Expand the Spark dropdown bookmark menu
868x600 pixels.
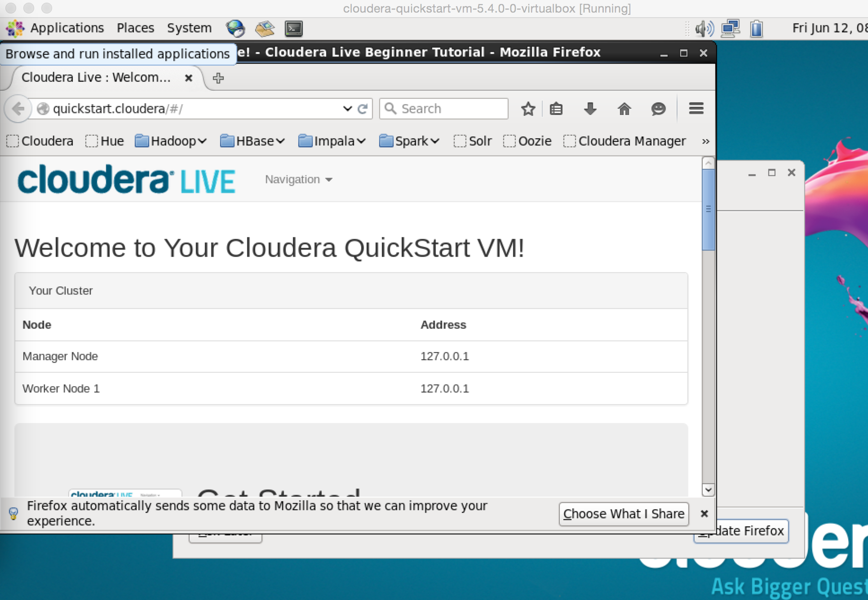tap(408, 141)
